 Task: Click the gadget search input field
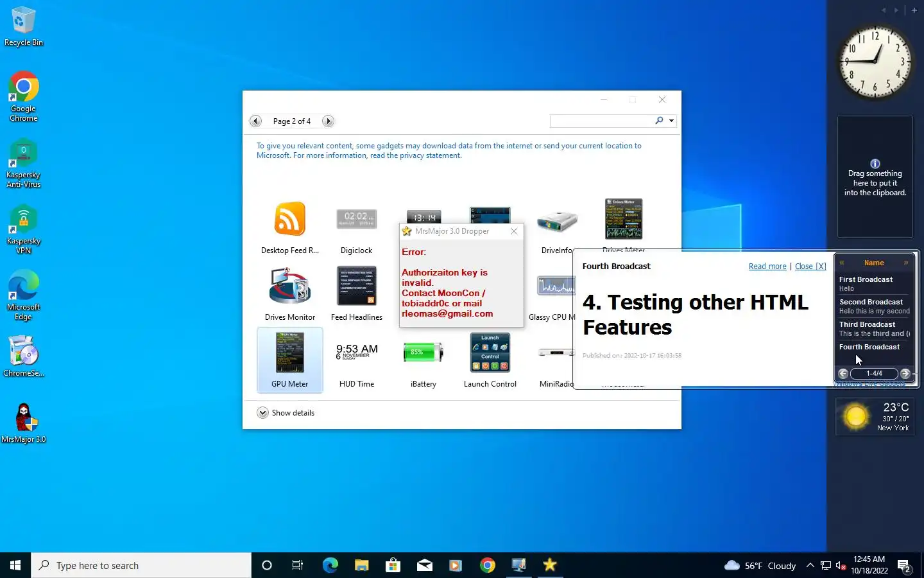pyautogui.click(x=601, y=121)
